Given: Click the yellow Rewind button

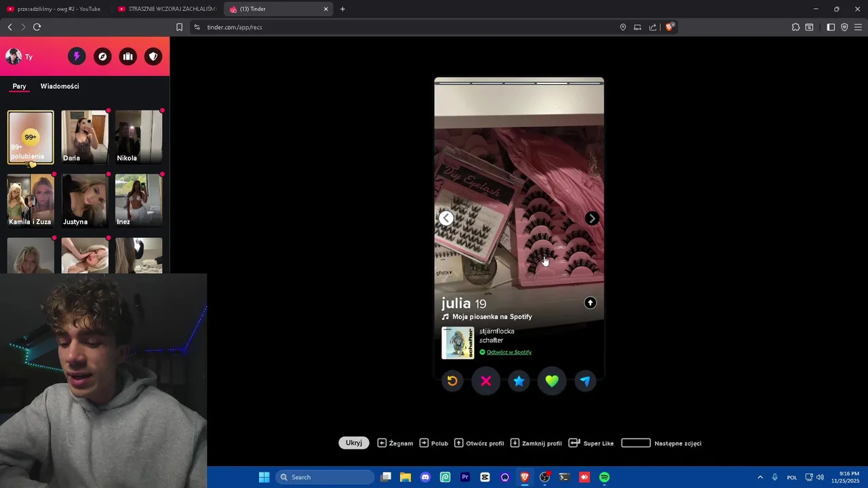Looking at the screenshot, I should (452, 381).
